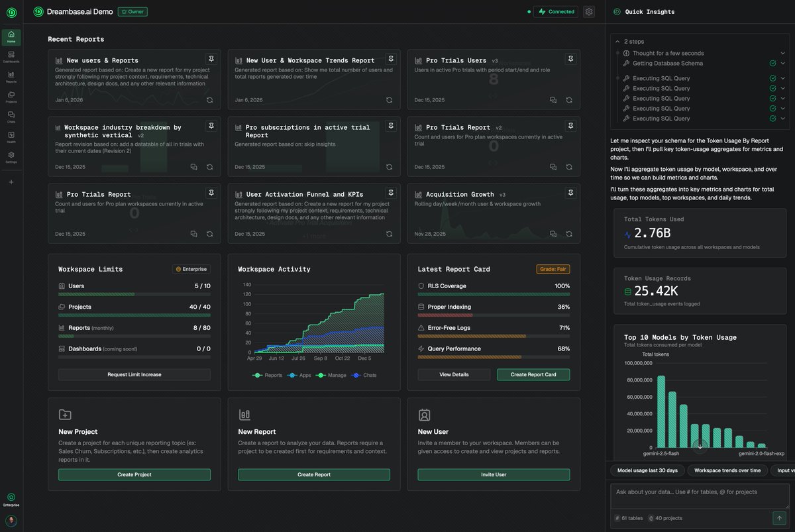This screenshot has height=532, width=795.
Task: Click the Connected status button
Action: 556,12
